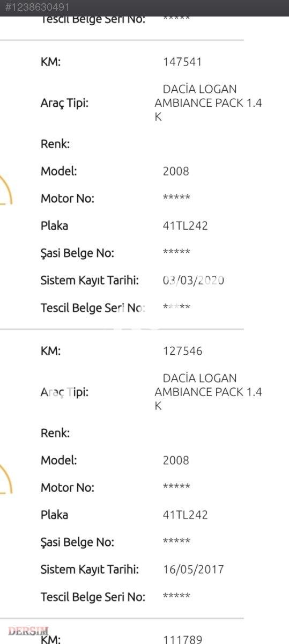Screen dimensions: 289x644
Task: Click the second Sistem Kayıt Tarihi label
Action: click(x=90, y=569)
